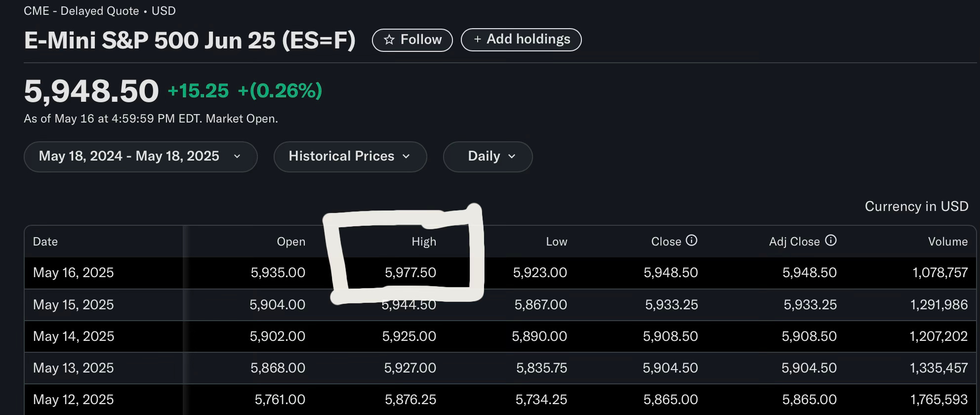Click high price 5,925.00

point(409,336)
